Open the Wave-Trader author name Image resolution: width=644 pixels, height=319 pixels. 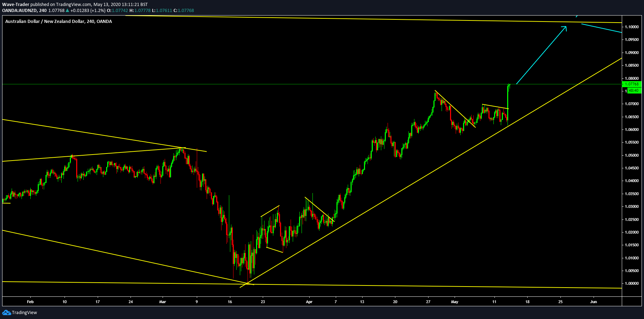[x=16, y=5]
